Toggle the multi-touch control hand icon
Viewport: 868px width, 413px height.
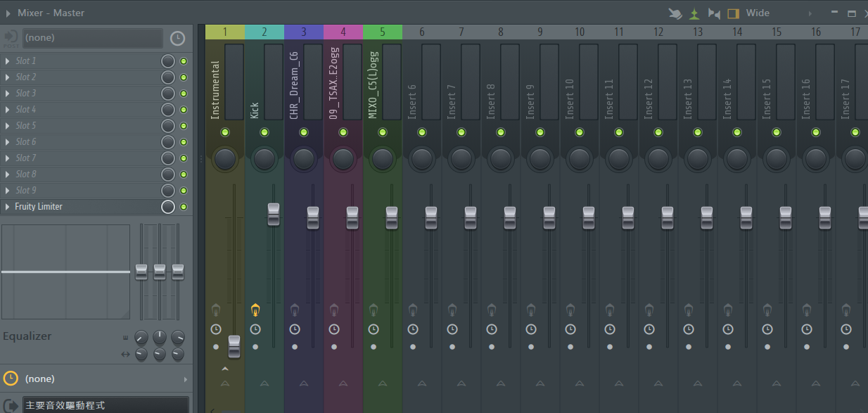point(675,13)
